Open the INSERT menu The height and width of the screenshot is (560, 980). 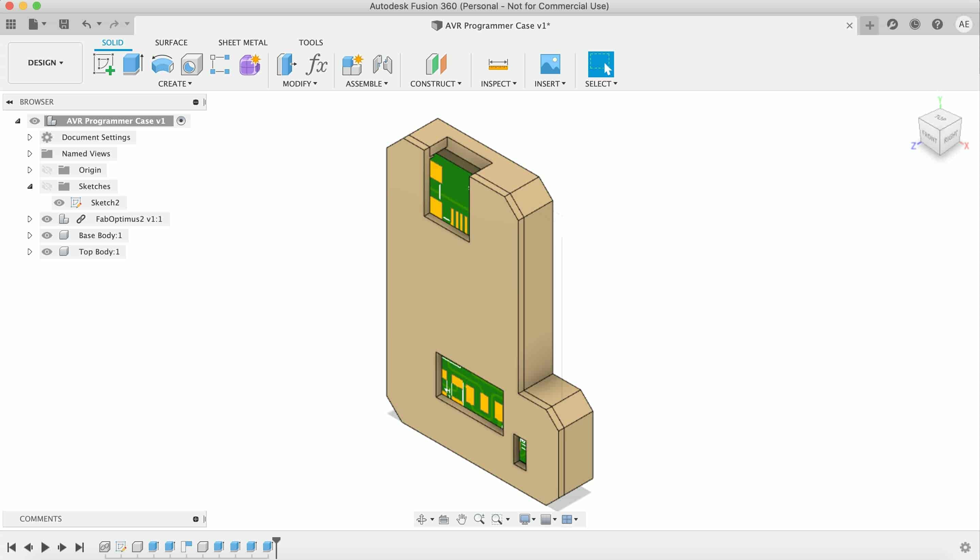(550, 83)
